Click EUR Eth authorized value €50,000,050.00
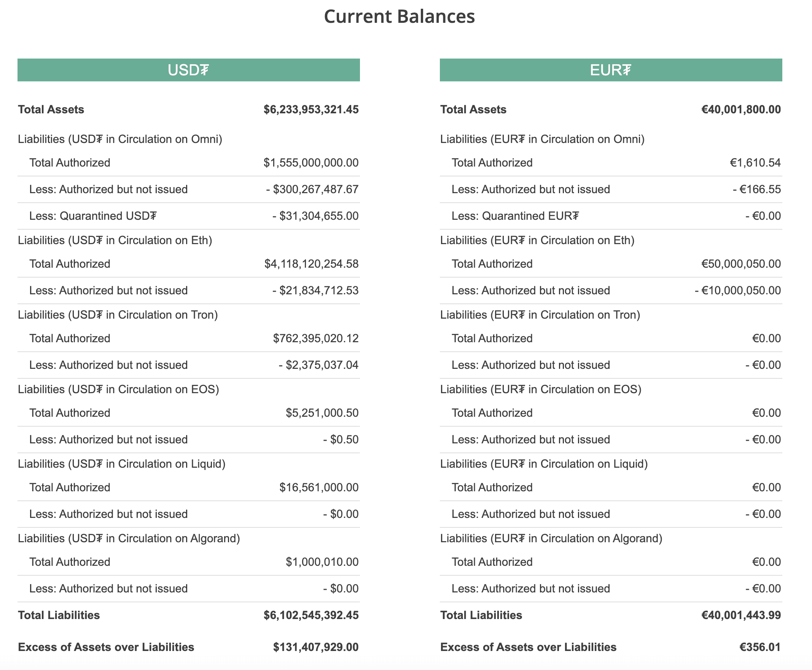The width and height of the screenshot is (812, 670). coord(741,264)
